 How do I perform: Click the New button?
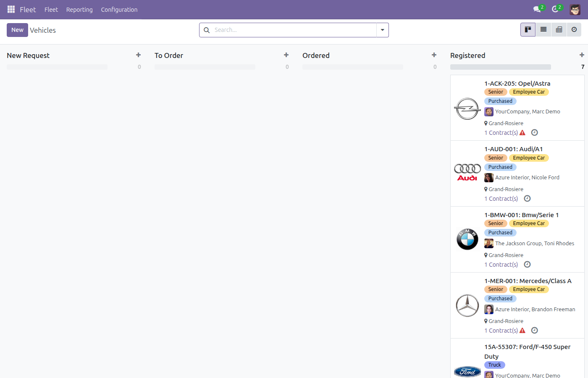click(x=17, y=30)
